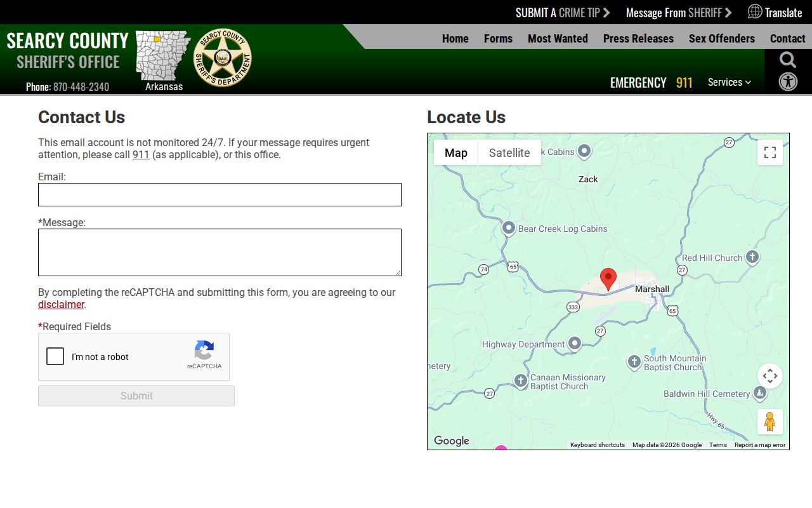
Task: Click the Baldwin Hill Cemetery marker
Action: point(760,394)
